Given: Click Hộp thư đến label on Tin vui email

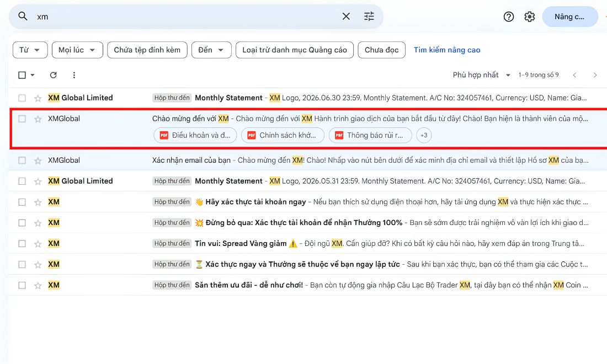Looking at the screenshot, I should 172,243.
